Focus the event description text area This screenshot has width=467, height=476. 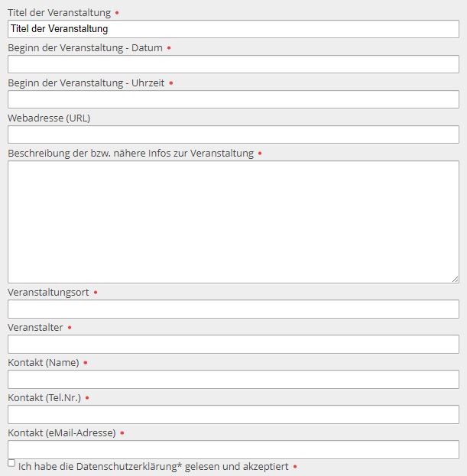coord(233,222)
